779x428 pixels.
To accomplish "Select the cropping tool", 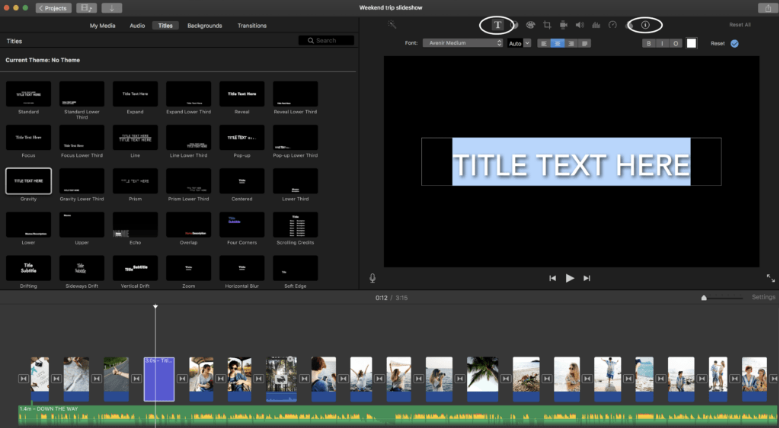I will [x=547, y=25].
